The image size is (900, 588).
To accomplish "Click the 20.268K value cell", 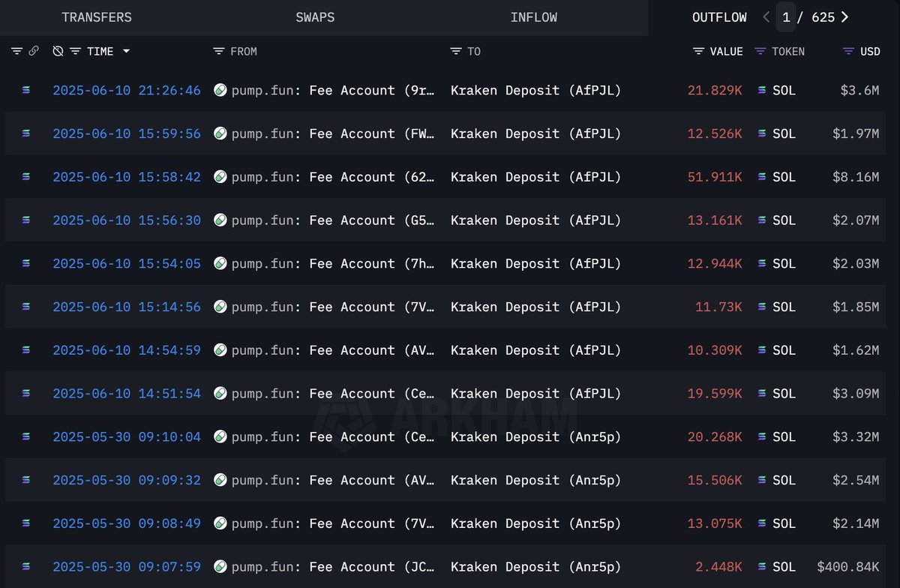I will (715, 436).
